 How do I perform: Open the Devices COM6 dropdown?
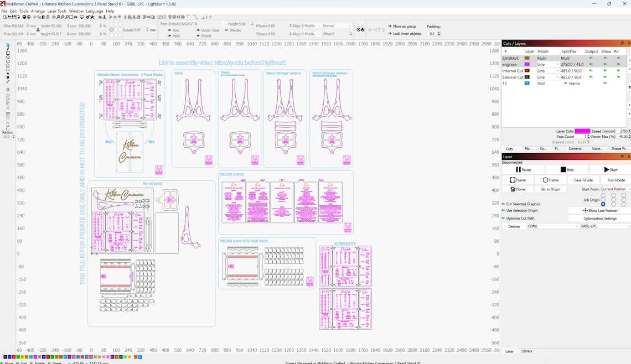[552, 226]
